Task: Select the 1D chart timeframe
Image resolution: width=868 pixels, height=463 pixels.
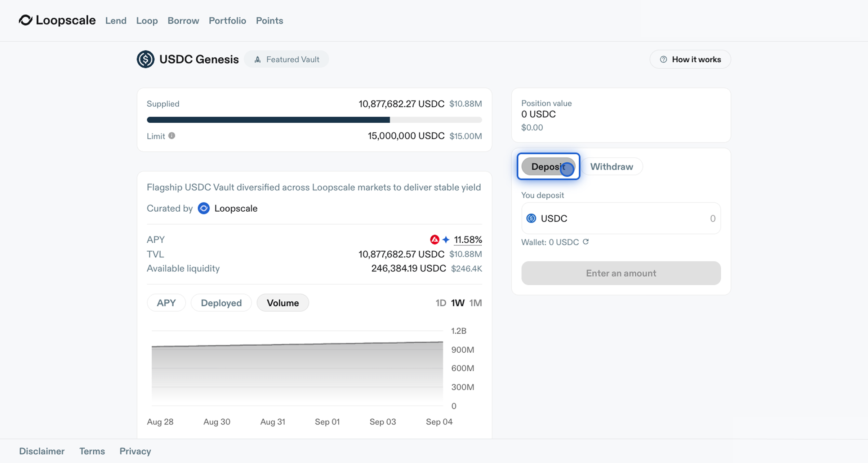Action: [440, 303]
